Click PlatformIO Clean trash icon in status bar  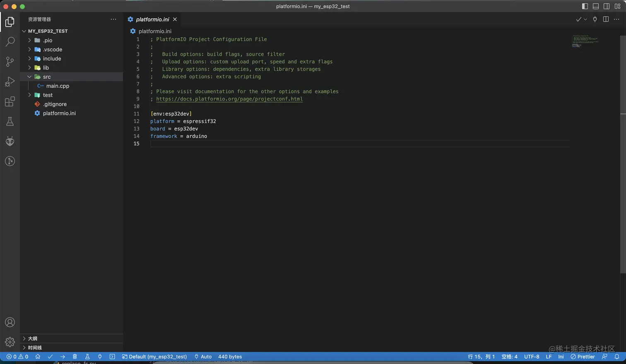[75, 357]
